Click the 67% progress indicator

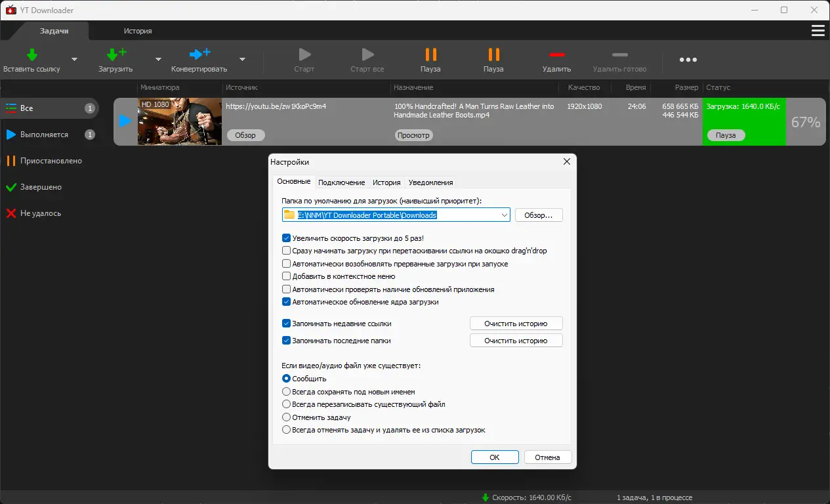click(x=806, y=122)
